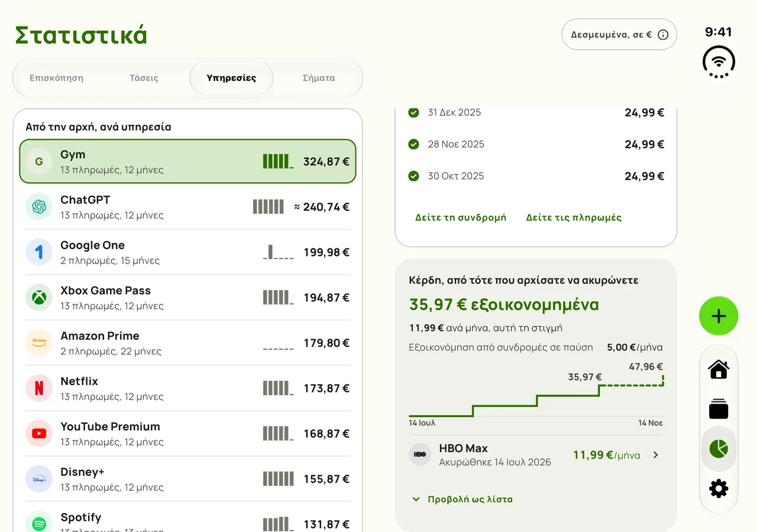Click the Δείτε τη συνδρομή link
The height and width of the screenshot is (532, 757).
click(x=461, y=218)
